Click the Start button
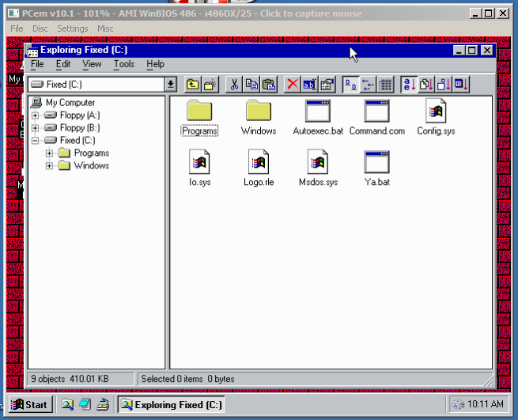Screen dimensions: 518x420 [30, 404]
